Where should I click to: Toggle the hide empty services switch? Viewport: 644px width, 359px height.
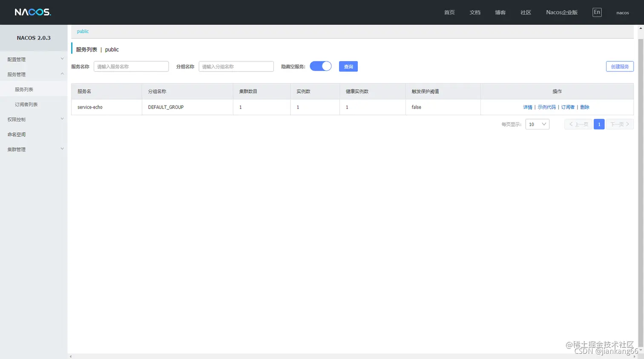point(321,66)
